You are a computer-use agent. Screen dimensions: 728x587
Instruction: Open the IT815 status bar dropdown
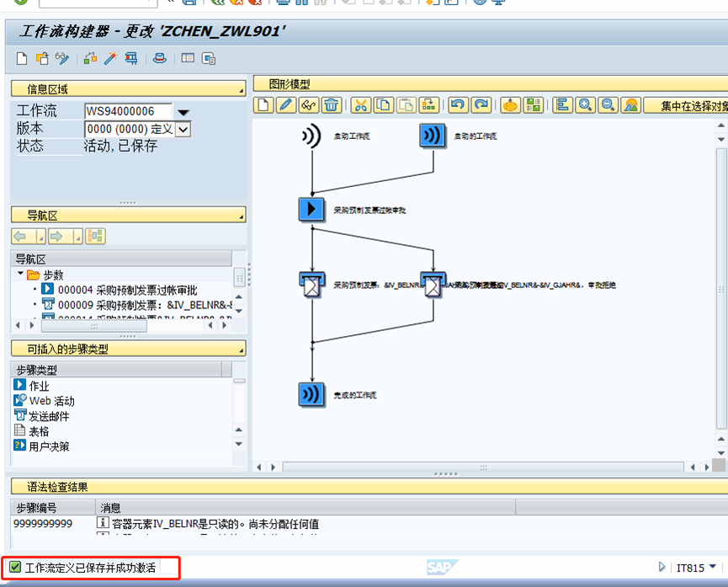click(x=713, y=567)
